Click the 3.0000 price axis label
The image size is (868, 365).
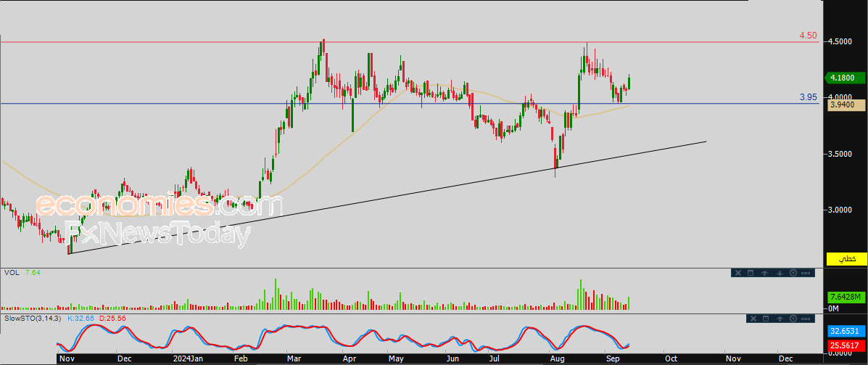(x=841, y=210)
